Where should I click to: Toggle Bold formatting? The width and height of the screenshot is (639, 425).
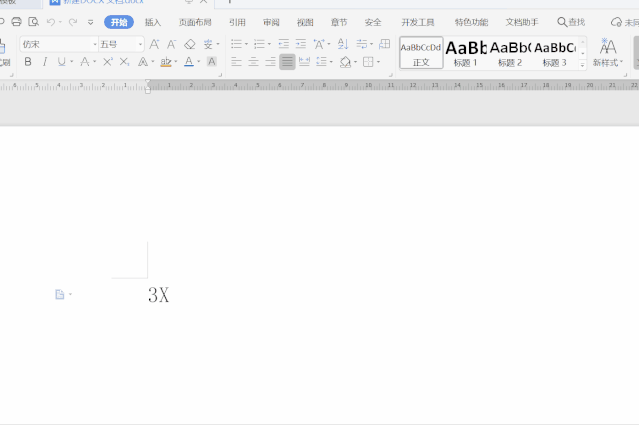pos(28,62)
